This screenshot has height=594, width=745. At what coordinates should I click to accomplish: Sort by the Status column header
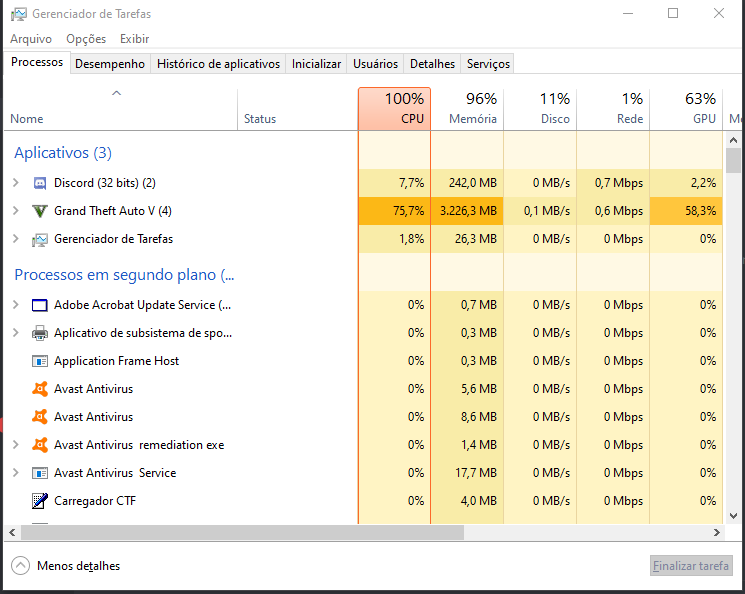[x=297, y=109]
